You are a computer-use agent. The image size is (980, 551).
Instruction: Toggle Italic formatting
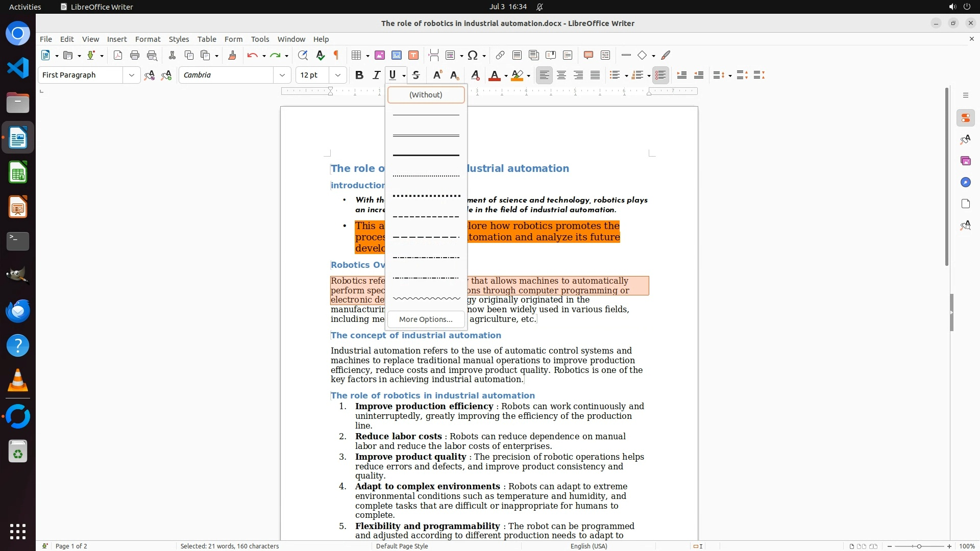376,75
